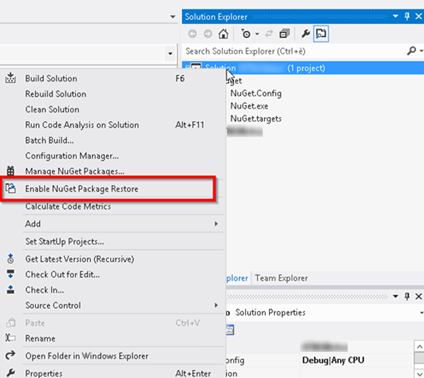The height and width of the screenshot is (378, 424).
Task: Click Build Solution in the context menu
Action: (x=51, y=79)
